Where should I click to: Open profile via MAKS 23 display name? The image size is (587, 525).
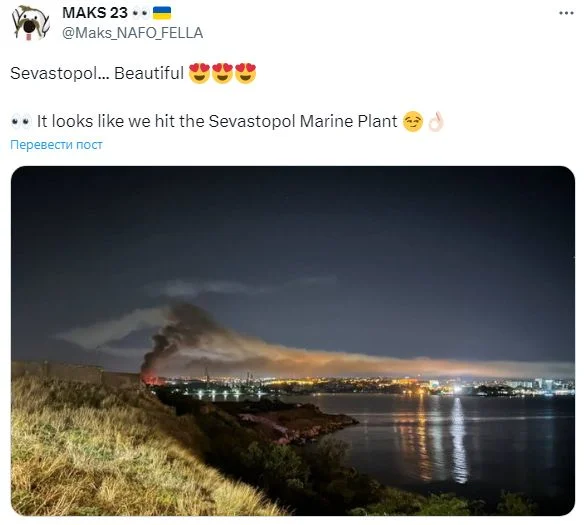pyautogui.click(x=95, y=13)
